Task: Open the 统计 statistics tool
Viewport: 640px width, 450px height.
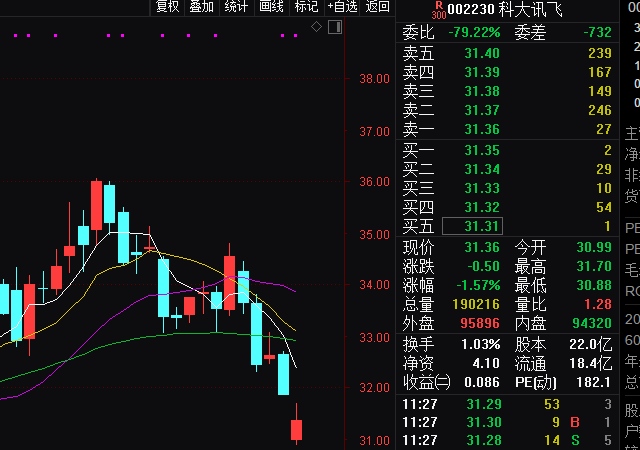Action: click(x=236, y=7)
